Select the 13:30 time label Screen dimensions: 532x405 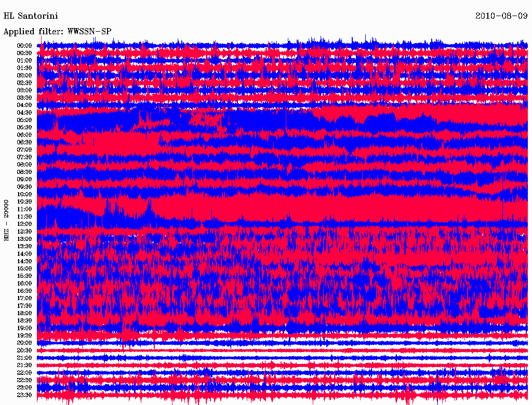tap(24, 246)
